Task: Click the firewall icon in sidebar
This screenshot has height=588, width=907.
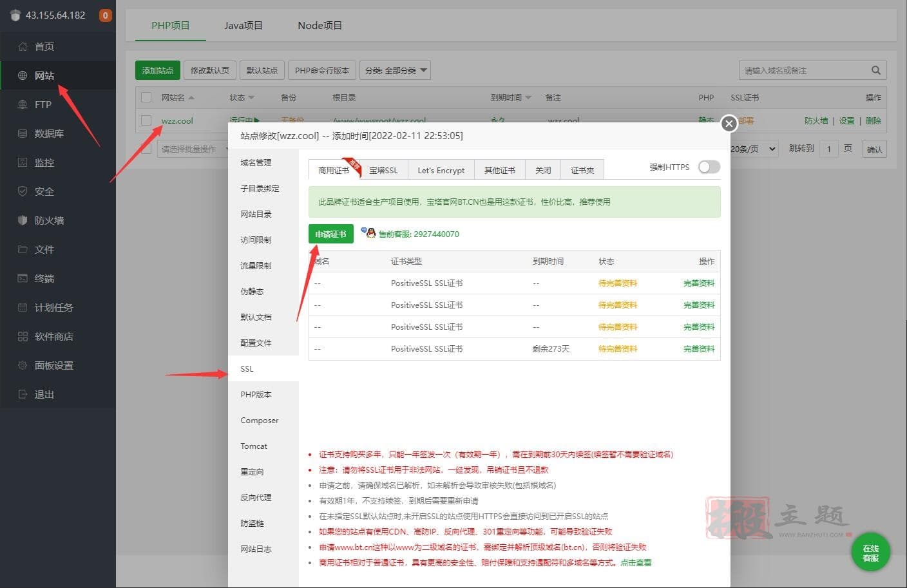Action: [x=23, y=220]
